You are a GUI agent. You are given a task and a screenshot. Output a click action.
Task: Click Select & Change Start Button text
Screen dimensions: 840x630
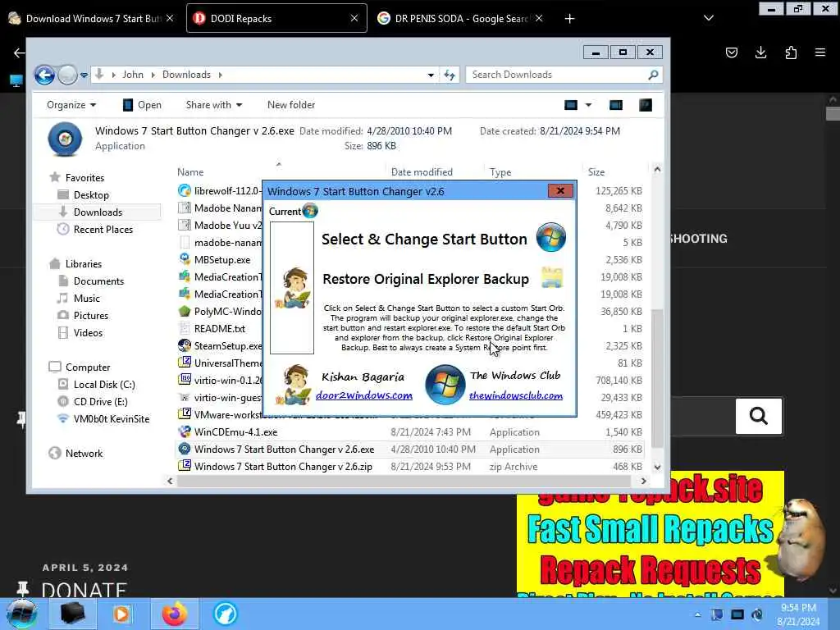[x=424, y=239]
